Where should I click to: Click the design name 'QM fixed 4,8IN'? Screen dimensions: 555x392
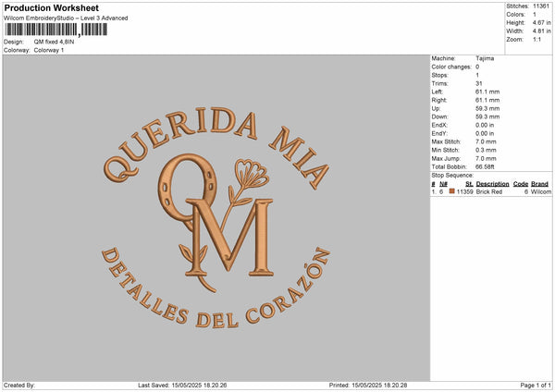click(x=55, y=42)
